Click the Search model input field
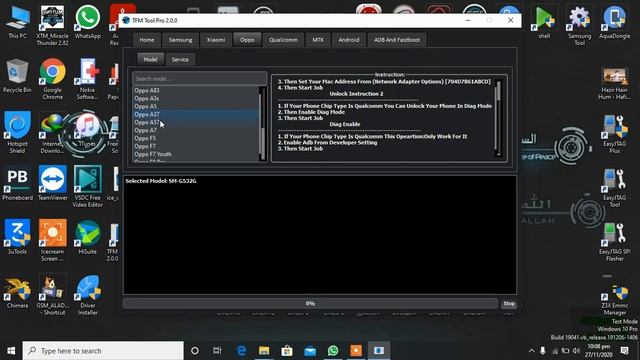 click(199, 78)
